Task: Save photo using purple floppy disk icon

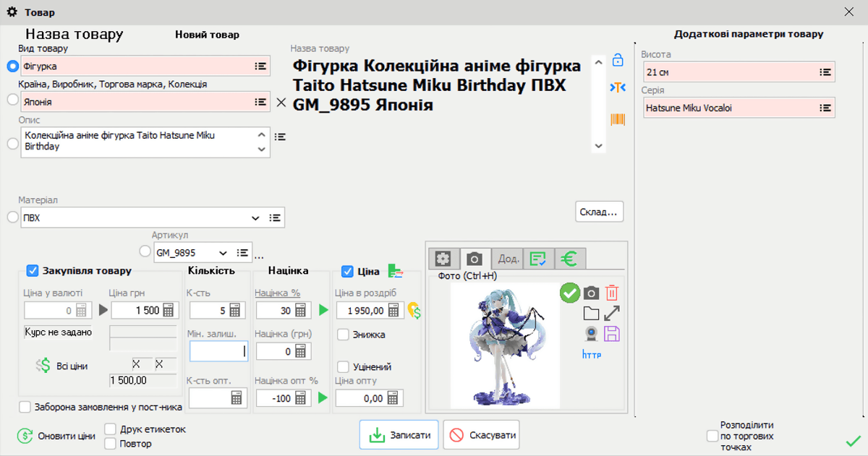Action: tap(612, 333)
